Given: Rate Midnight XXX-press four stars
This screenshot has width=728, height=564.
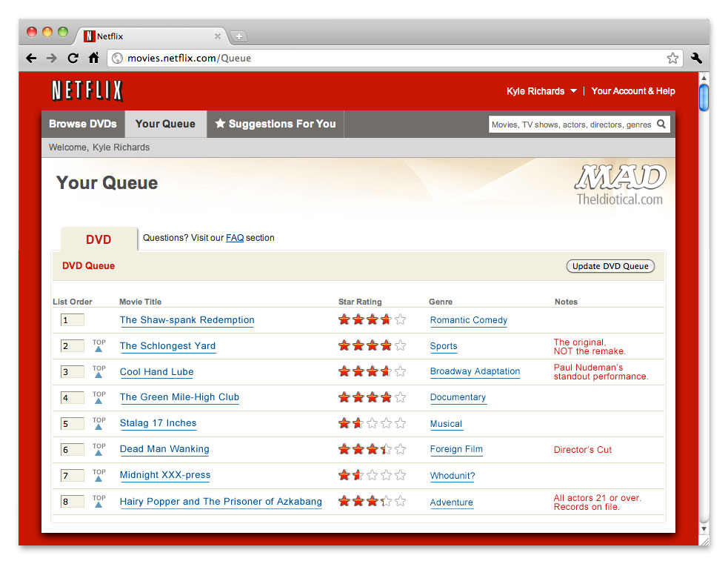Looking at the screenshot, I should [387, 475].
